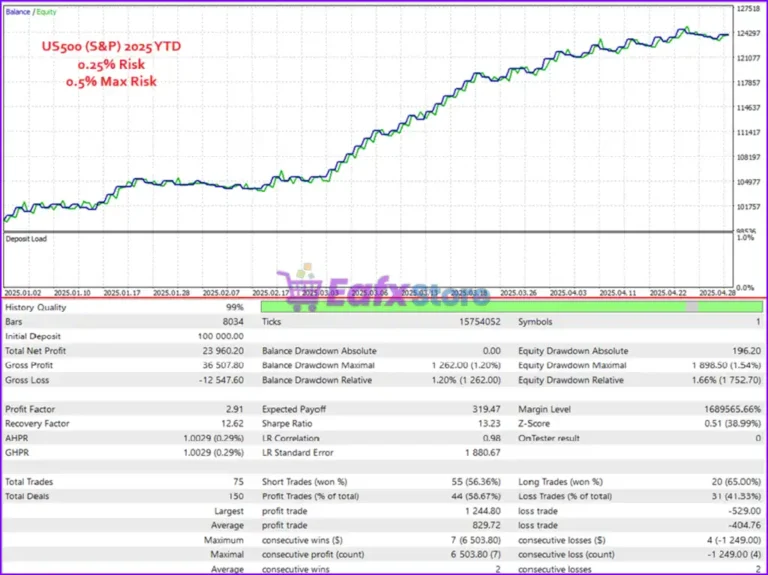Click the 1.0% Deposit Load axis value

click(745, 238)
